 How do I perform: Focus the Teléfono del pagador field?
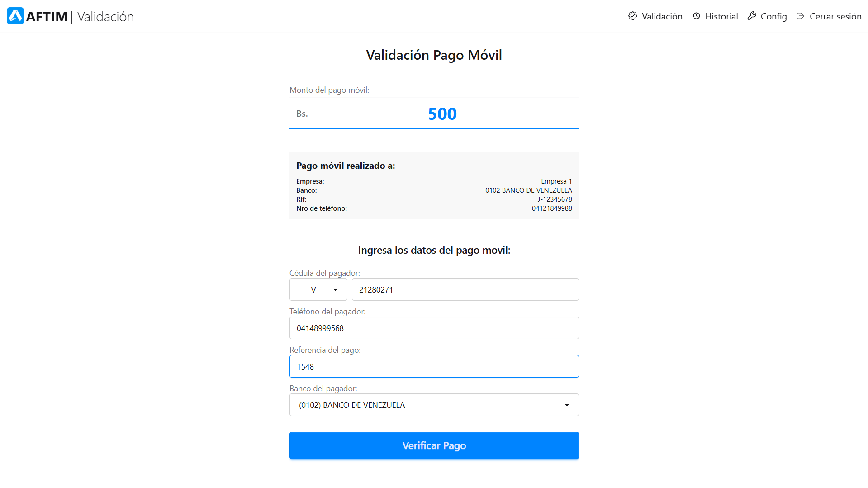434,328
